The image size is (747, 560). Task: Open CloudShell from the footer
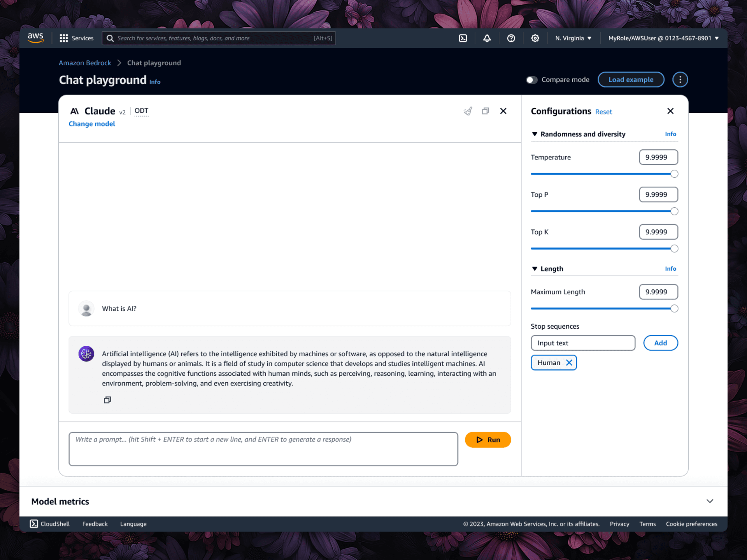50,524
